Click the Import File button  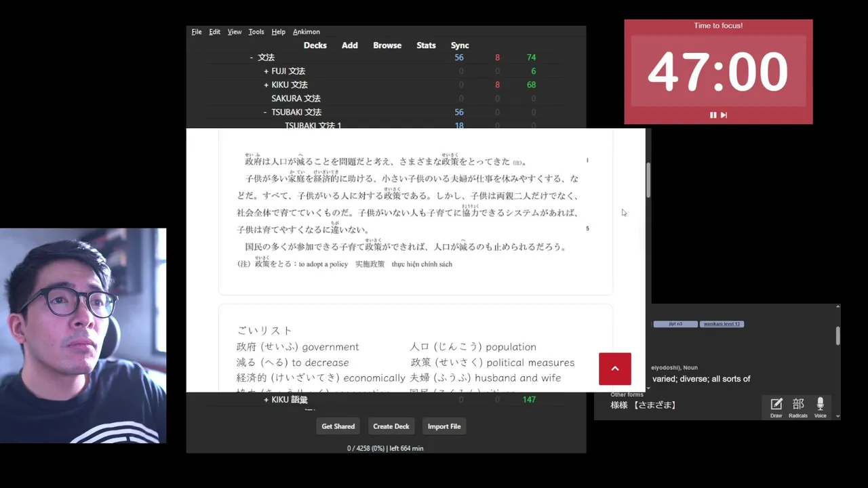pyautogui.click(x=444, y=426)
